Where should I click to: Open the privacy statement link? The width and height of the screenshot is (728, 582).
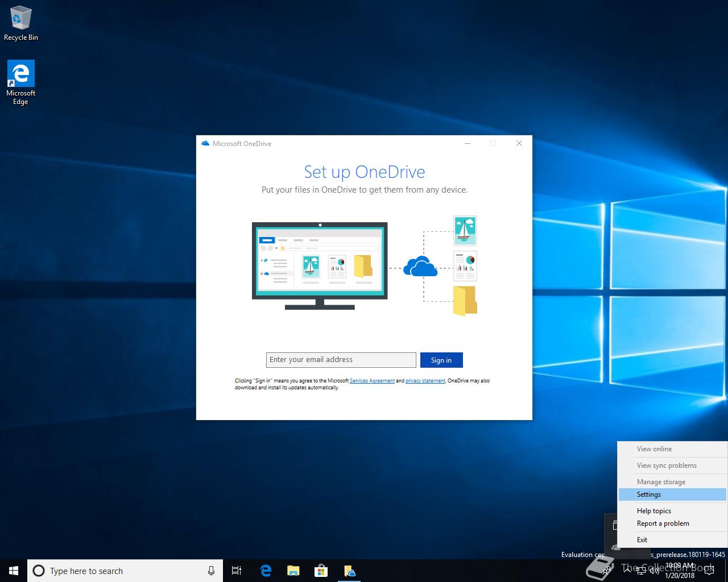(x=425, y=381)
